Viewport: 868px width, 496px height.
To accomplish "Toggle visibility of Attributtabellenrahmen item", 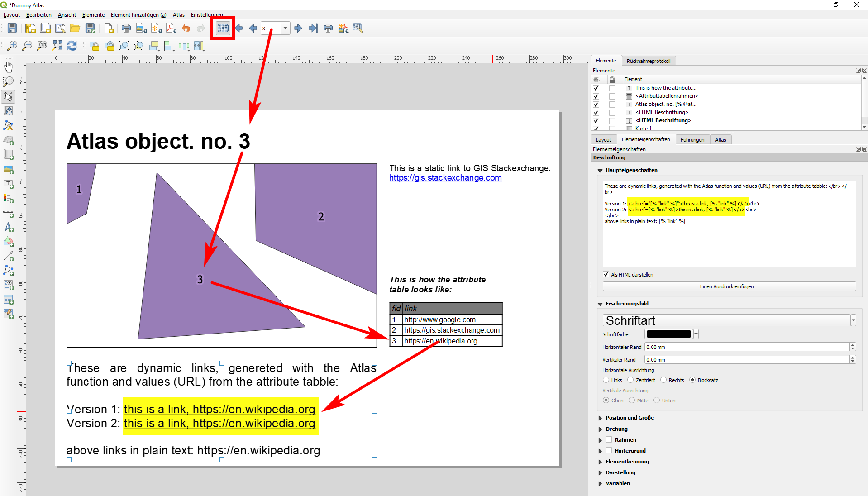I will click(x=596, y=96).
